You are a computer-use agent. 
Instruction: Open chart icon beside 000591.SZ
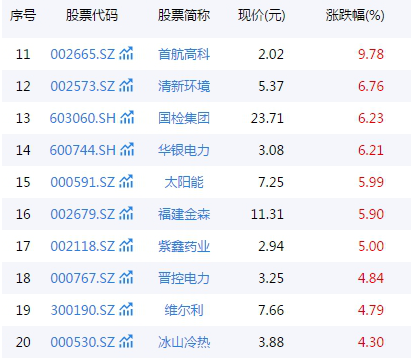[x=126, y=181]
